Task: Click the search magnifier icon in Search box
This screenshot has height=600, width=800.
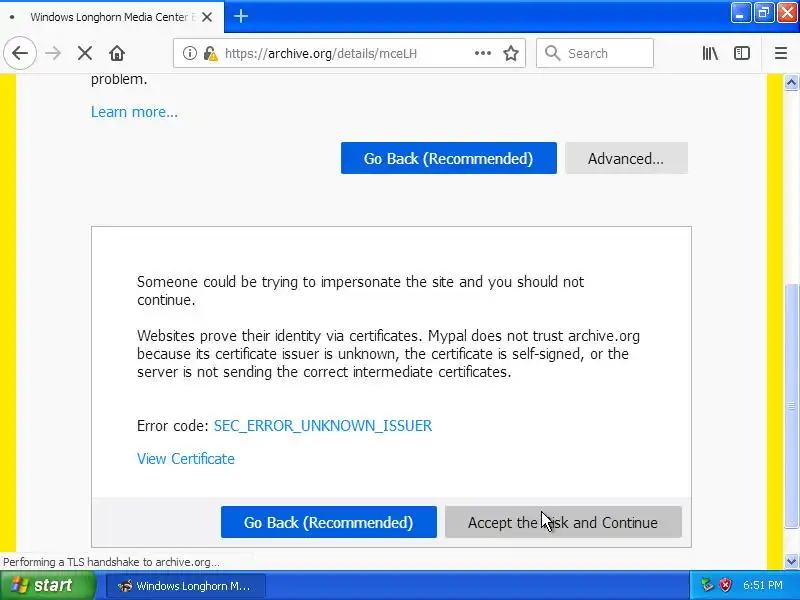Action: (552, 53)
